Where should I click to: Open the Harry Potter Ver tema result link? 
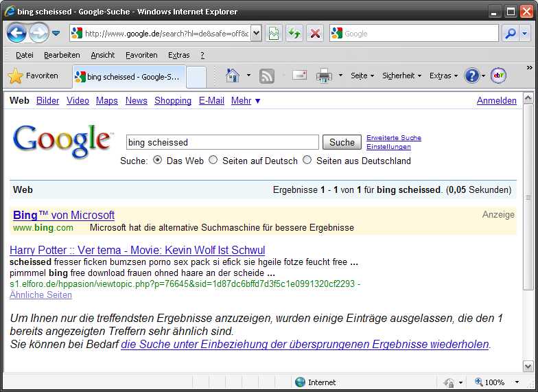(137, 250)
